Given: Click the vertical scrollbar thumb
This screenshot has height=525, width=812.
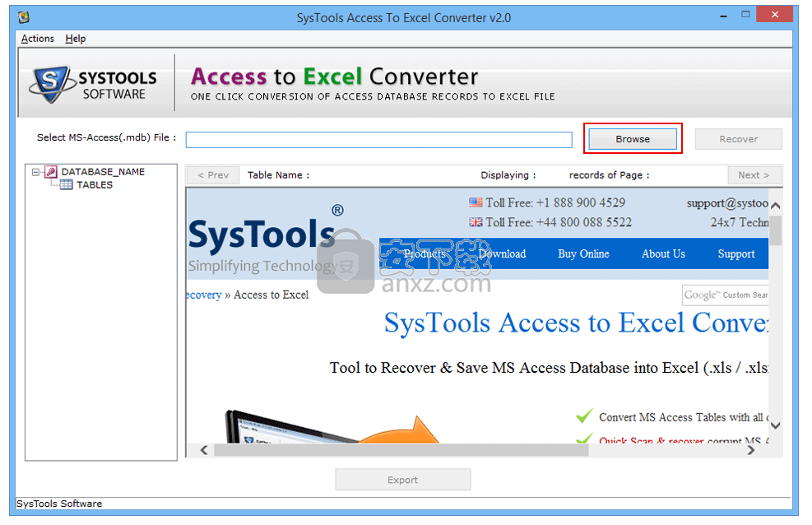Looking at the screenshot, I should coord(775,230).
